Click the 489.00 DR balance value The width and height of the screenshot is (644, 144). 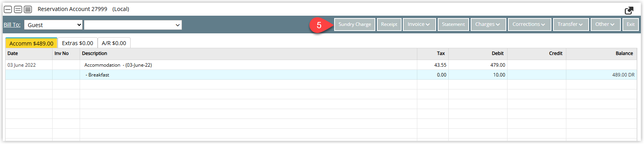point(623,75)
